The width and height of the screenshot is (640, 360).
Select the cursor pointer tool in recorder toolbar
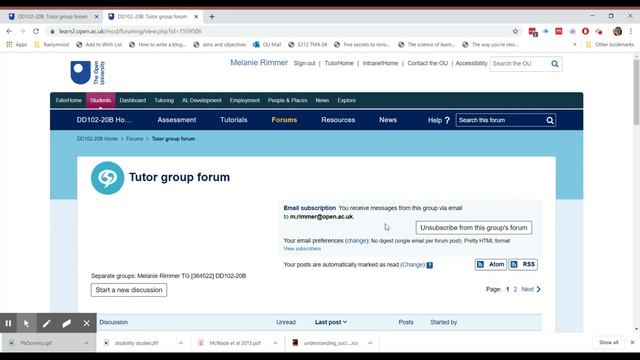pyautogui.click(x=27, y=323)
